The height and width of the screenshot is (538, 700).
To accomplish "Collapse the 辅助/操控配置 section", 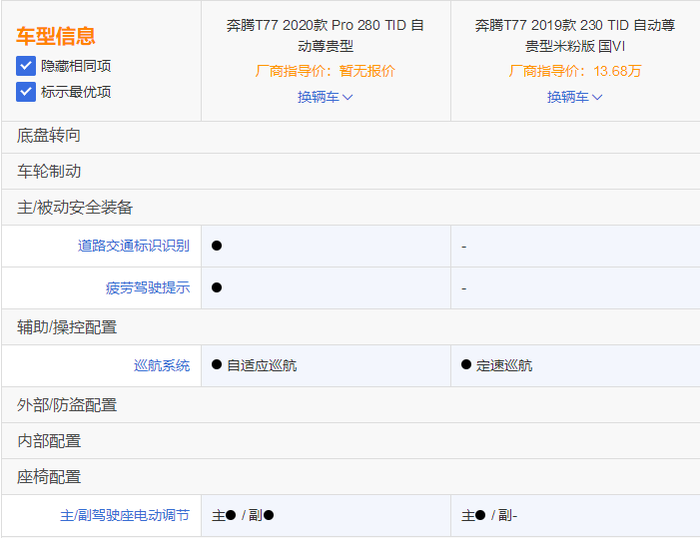I will point(350,327).
